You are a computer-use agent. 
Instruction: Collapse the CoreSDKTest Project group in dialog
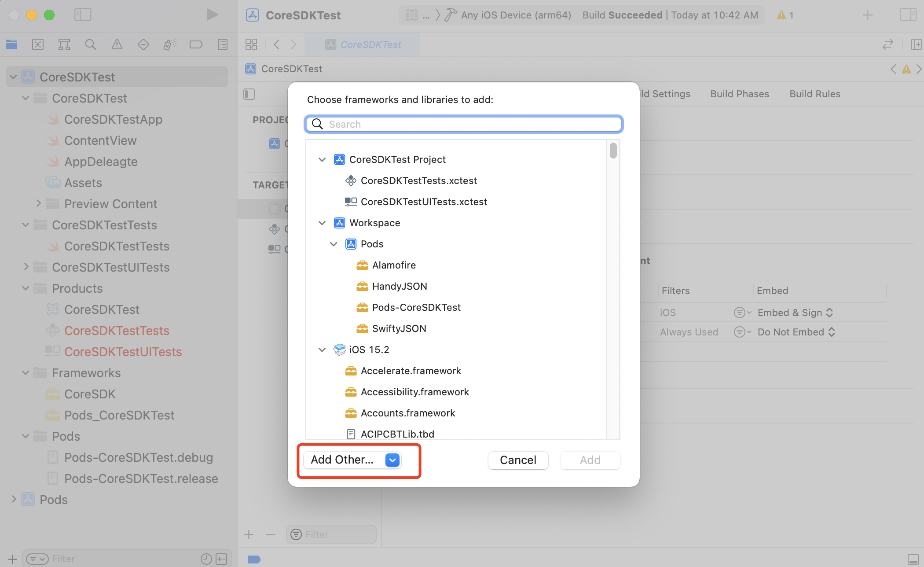click(322, 160)
